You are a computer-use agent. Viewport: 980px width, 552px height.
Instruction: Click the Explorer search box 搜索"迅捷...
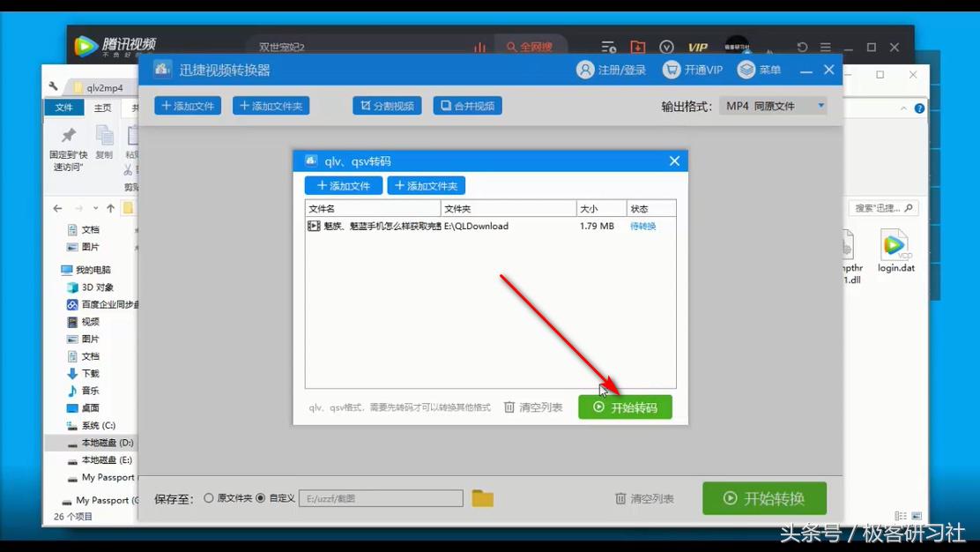883,208
